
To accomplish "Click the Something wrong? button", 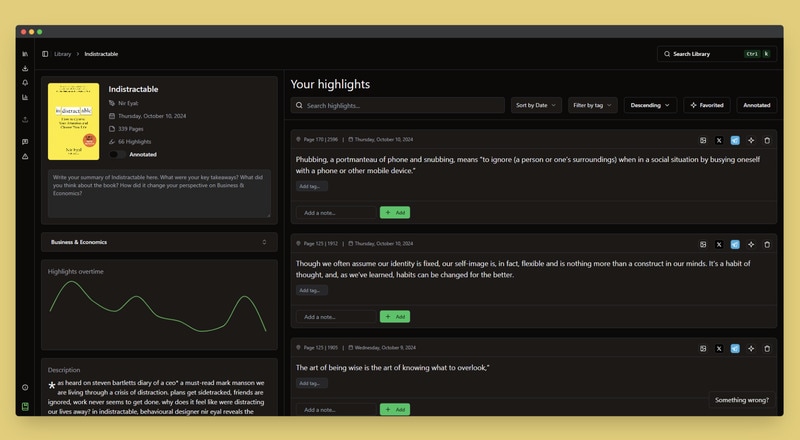I will (x=741, y=400).
